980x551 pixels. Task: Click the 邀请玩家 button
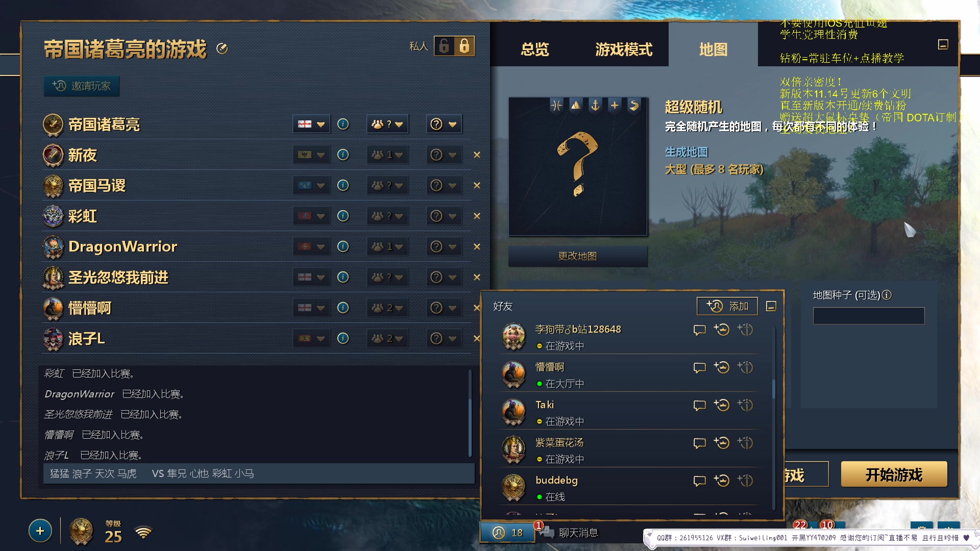[x=82, y=86]
